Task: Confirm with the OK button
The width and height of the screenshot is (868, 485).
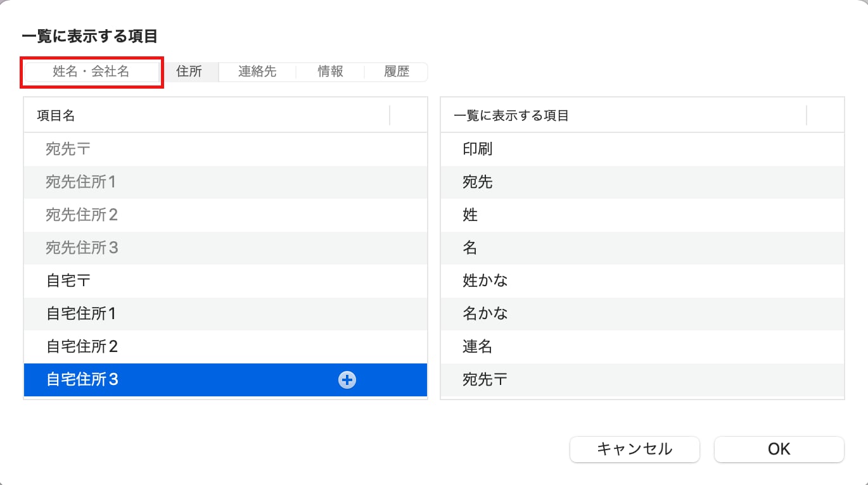Action: pos(779,449)
